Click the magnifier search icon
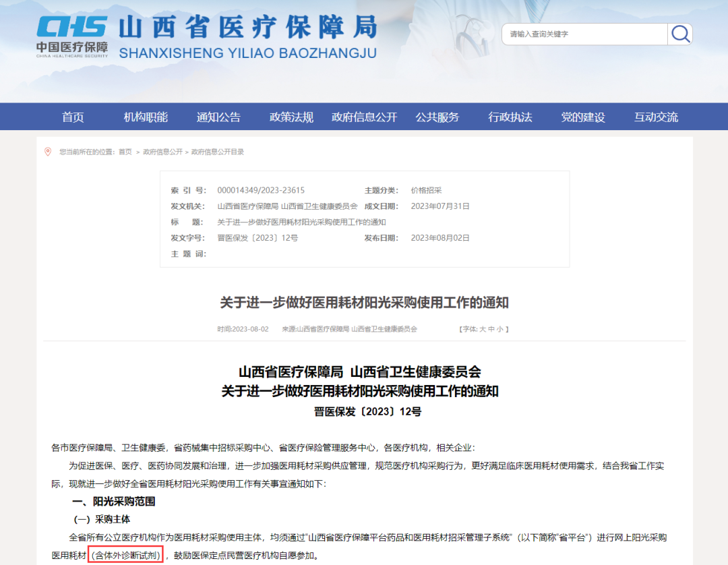Image resolution: width=728 pixels, height=565 pixels. tap(680, 34)
